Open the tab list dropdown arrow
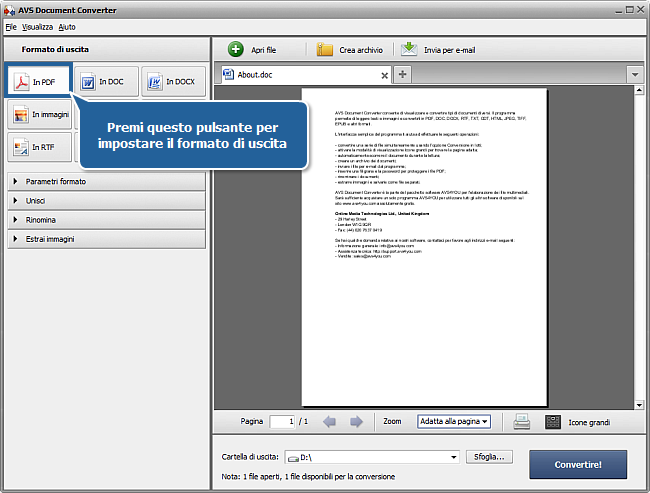 (635, 75)
